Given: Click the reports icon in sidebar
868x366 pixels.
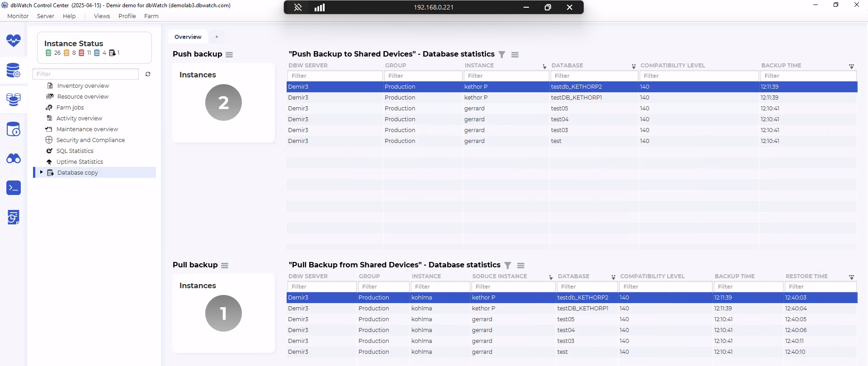Looking at the screenshot, I should (14, 217).
